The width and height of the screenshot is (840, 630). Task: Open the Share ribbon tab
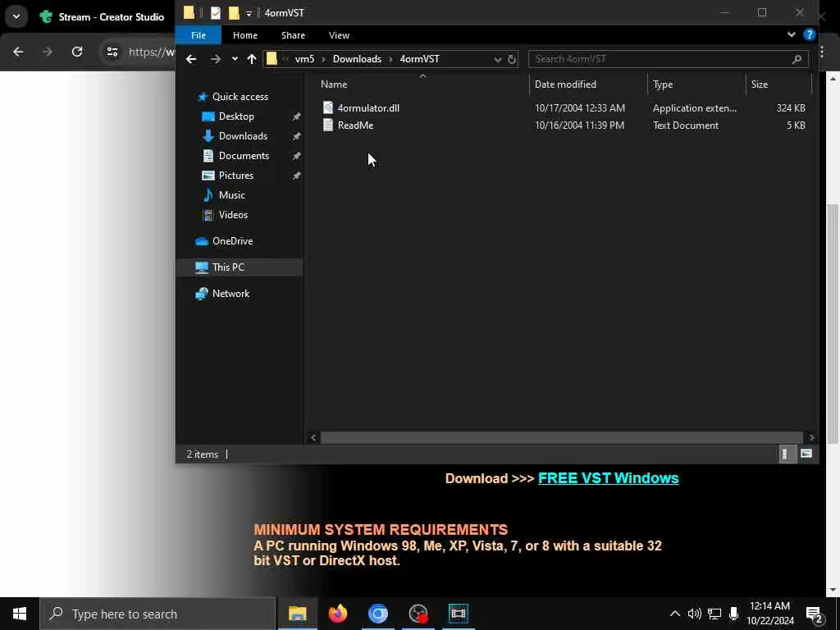click(293, 35)
